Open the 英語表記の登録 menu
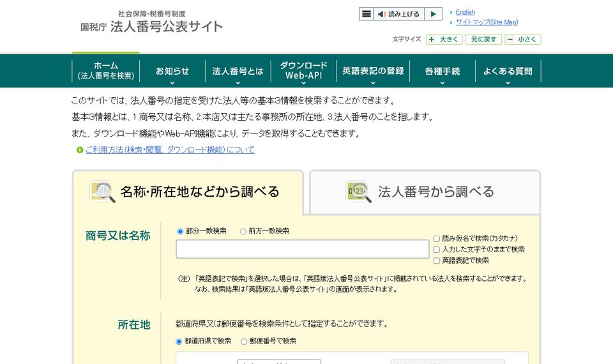The height and width of the screenshot is (364, 613). 373,71
